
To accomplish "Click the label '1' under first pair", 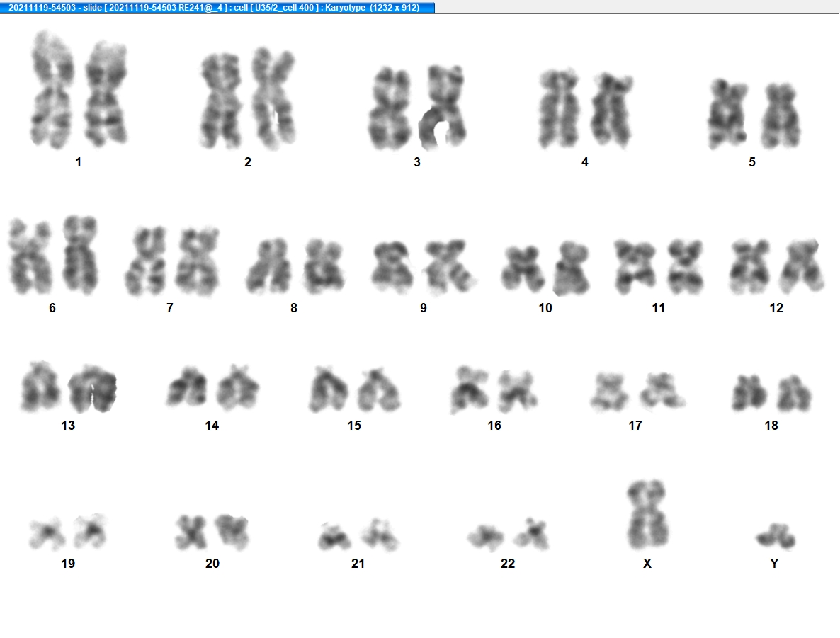I will coord(79,162).
